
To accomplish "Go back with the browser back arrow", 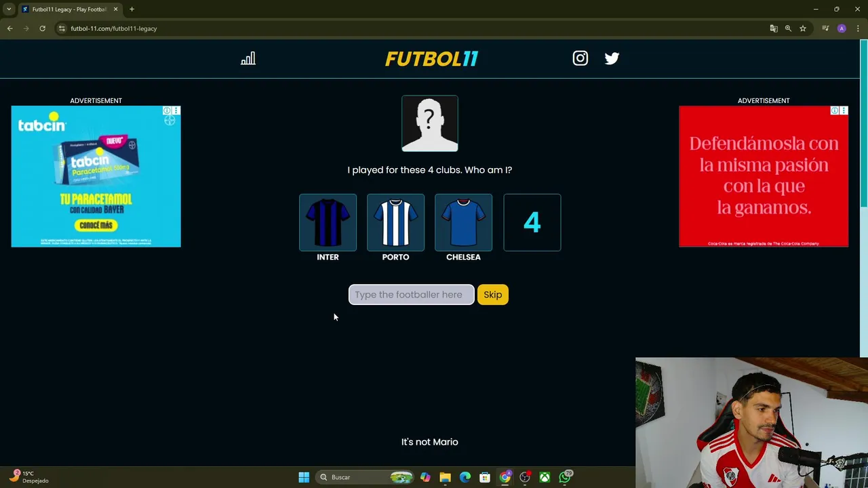I will point(9,28).
